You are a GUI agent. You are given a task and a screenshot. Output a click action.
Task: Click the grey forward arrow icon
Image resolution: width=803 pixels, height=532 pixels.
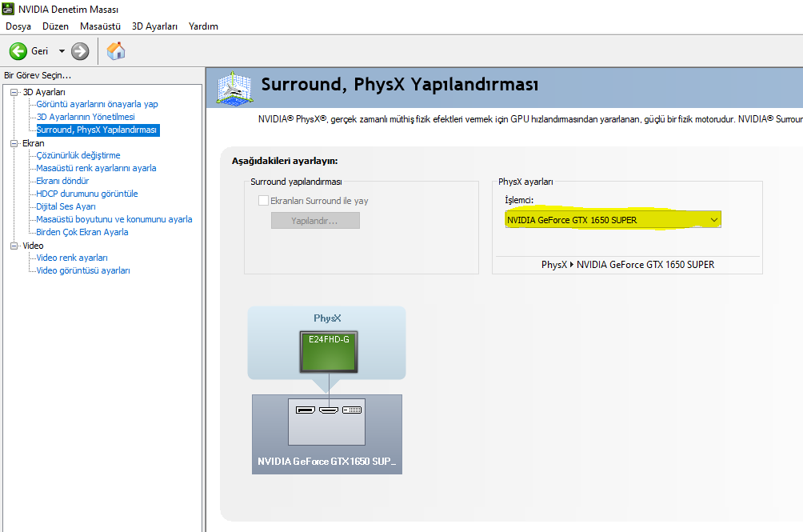click(x=80, y=51)
